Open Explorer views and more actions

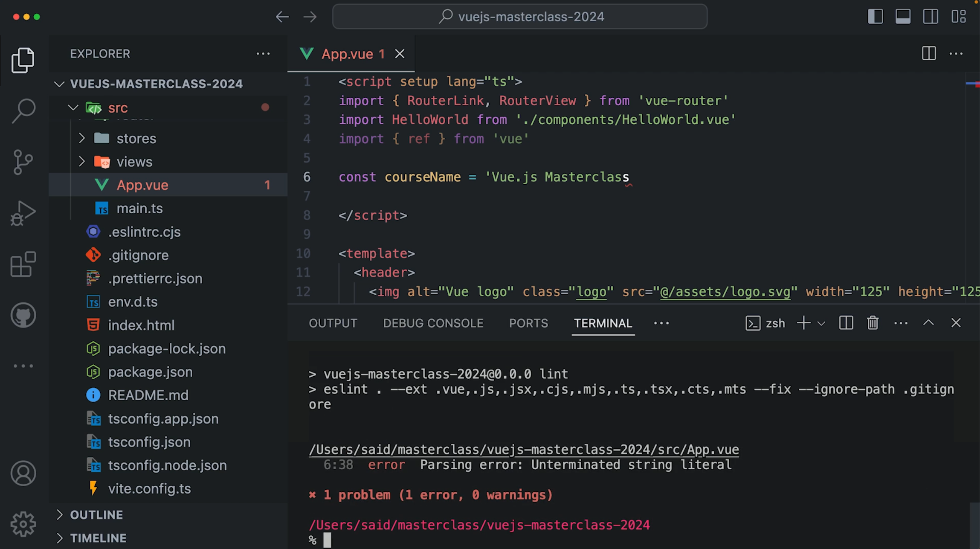click(x=263, y=54)
